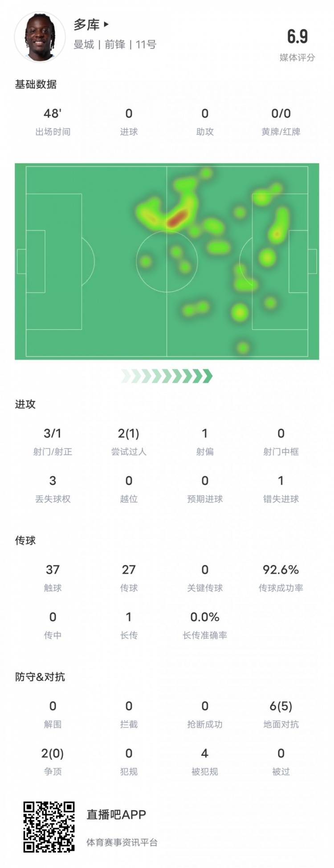Expand the arrow next to 多库
This screenshot has width=334, height=868.
point(106,24)
